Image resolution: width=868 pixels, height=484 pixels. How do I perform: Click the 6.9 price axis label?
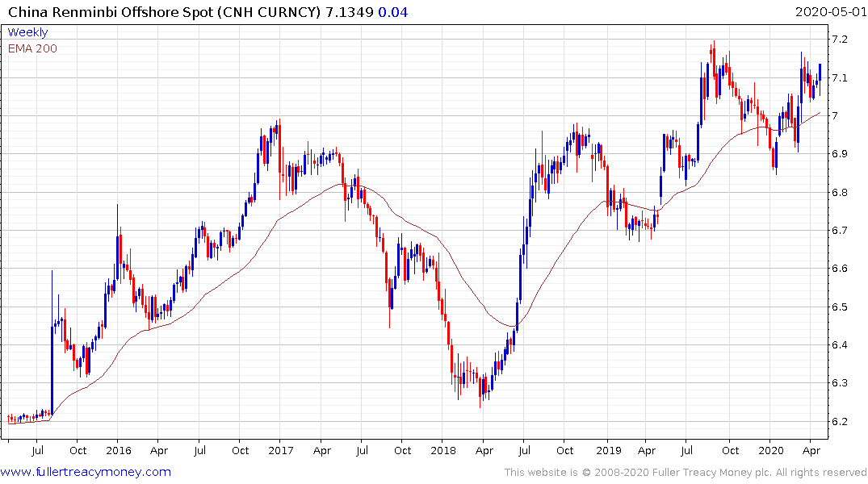coord(839,154)
